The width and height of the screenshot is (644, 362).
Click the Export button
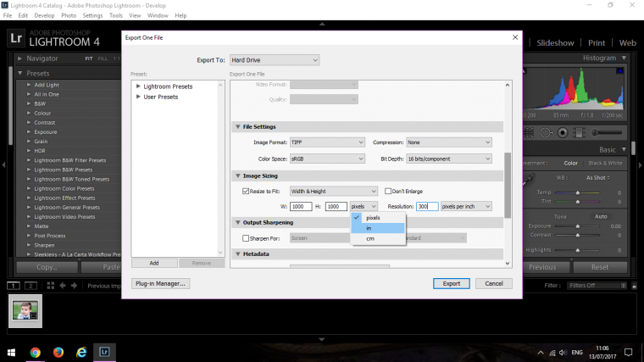[452, 283]
